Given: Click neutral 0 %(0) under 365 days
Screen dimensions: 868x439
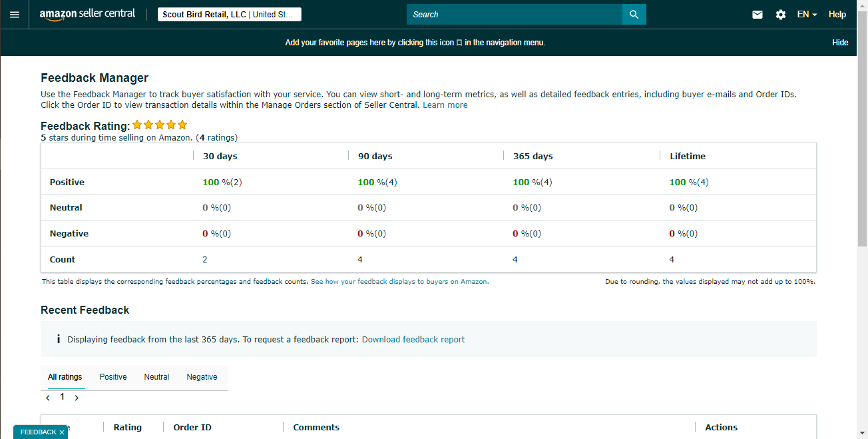Looking at the screenshot, I should click(x=527, y=207).
